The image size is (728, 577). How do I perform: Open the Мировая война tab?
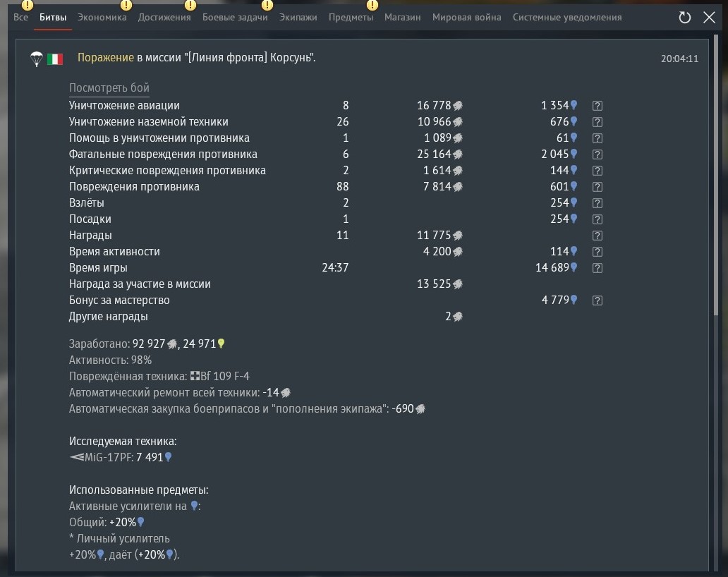[x=466, y=17]
